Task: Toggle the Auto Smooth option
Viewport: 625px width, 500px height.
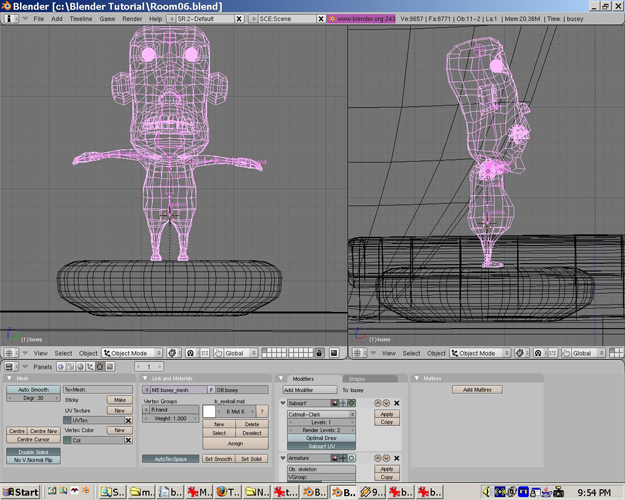Action: click(x=33, y=389)
